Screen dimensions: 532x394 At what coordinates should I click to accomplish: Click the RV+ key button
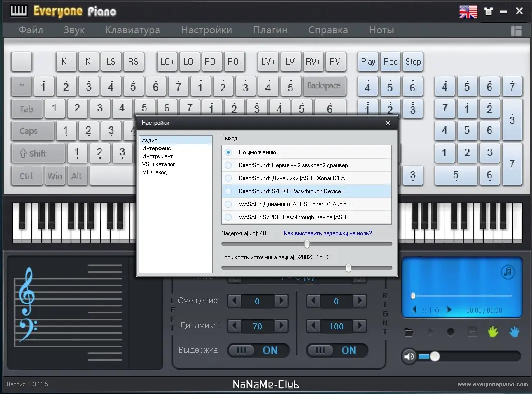(313, 62)
